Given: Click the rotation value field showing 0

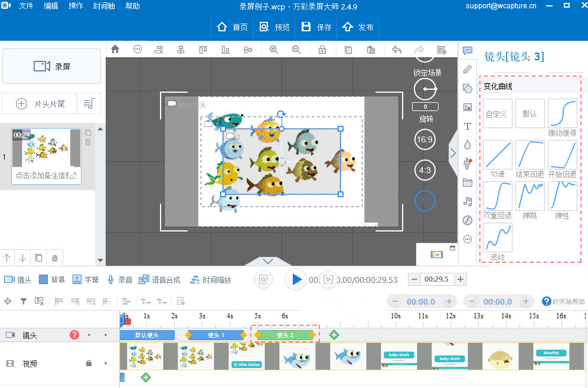Looking at the screenshot, I should click(425, 106).
